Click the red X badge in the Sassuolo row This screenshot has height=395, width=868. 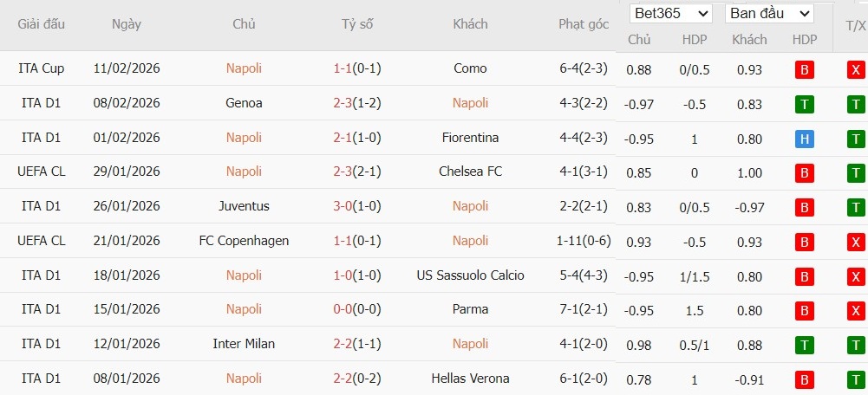coord(856,276)
